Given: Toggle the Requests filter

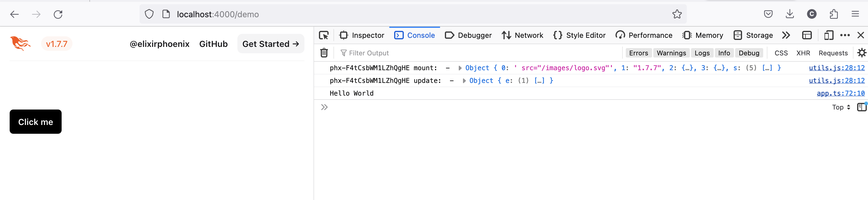Looking at the screenshot, I should (833, 53).
